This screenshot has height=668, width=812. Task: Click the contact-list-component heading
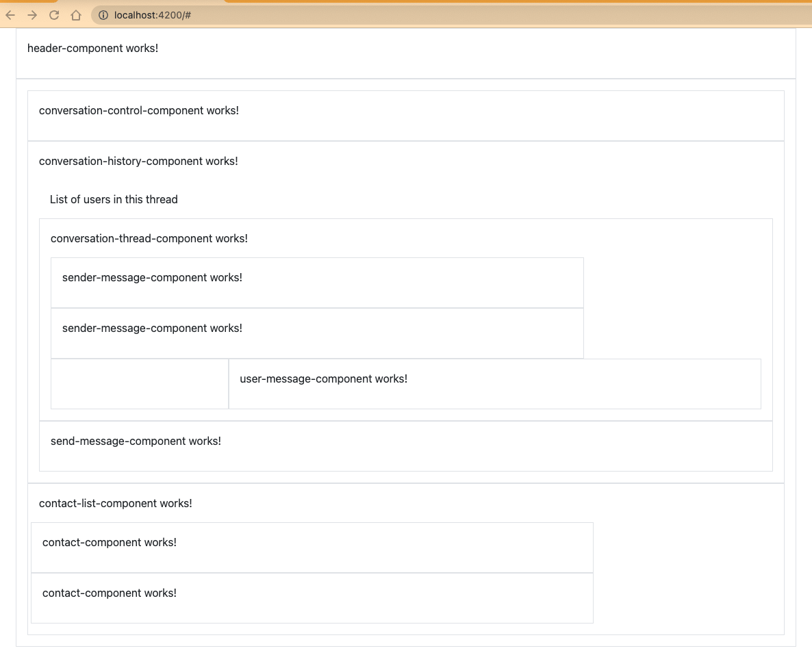(x=115, y=503)
